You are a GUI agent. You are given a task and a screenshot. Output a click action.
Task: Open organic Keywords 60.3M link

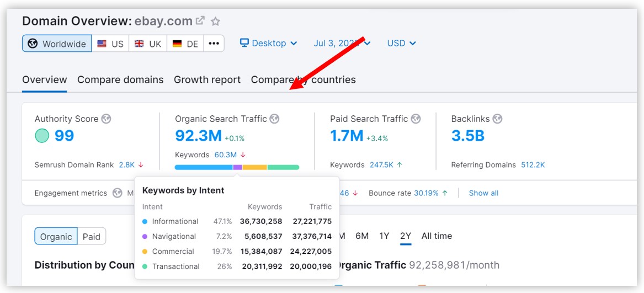pos(226,155)
